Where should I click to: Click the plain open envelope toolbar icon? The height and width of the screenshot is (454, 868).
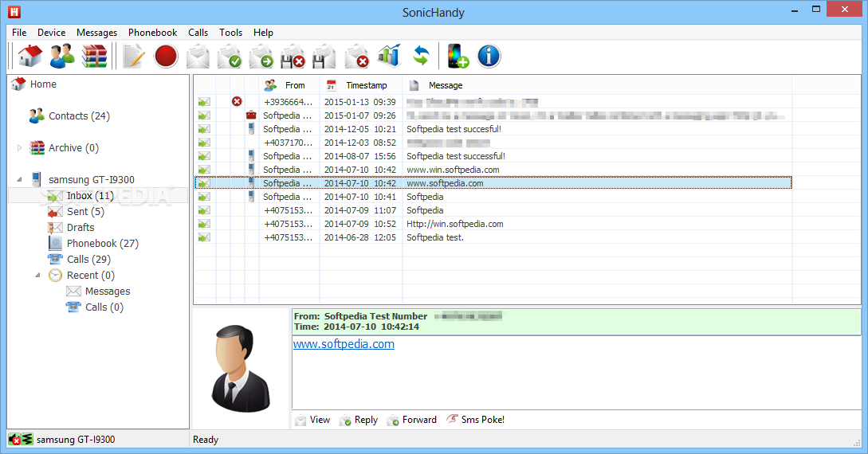198,56
